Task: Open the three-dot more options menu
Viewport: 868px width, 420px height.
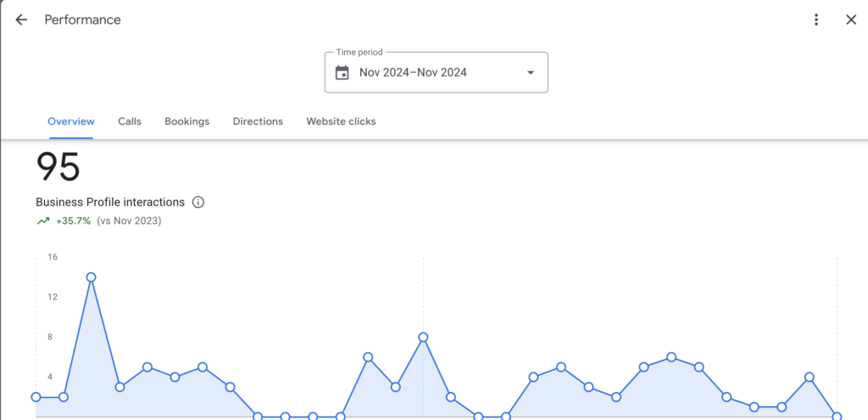Action: [x=816, y=20]
